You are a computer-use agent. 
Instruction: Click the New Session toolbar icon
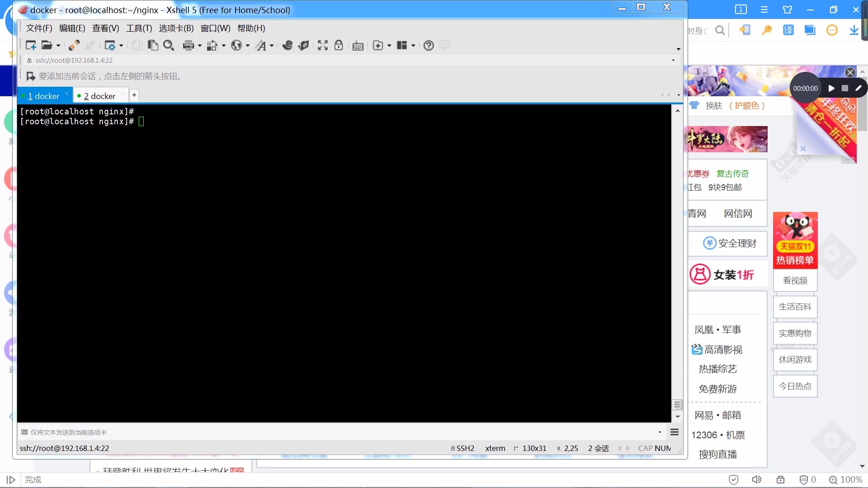pos(31,45)
